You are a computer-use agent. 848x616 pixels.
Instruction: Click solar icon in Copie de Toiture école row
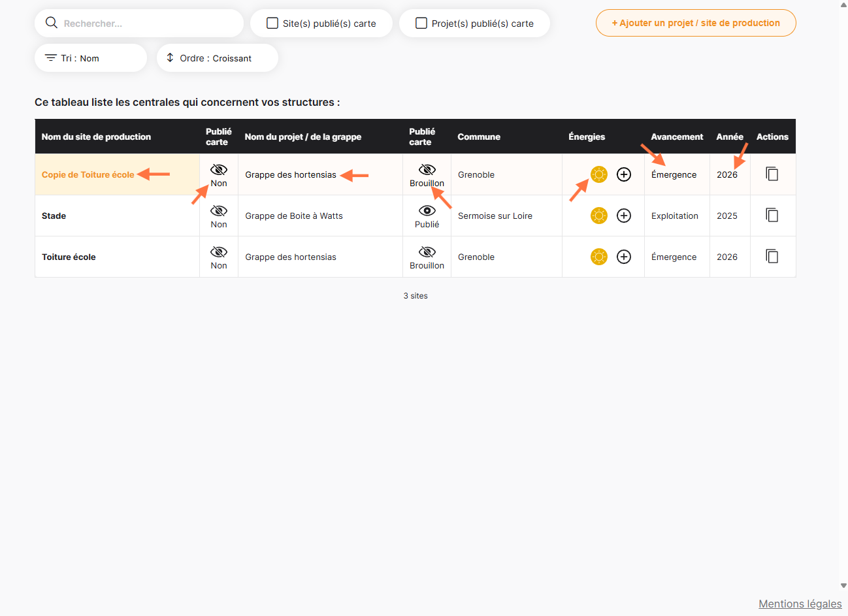[599, 174]
